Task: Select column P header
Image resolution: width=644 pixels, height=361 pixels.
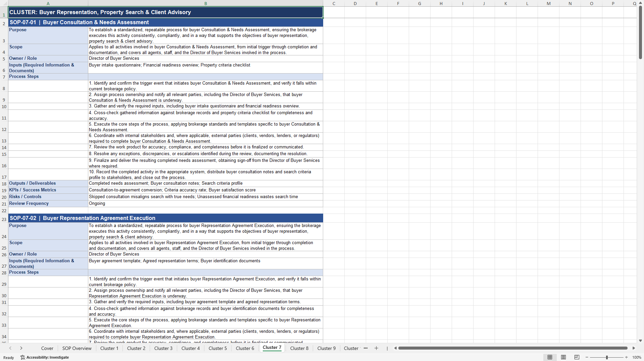Action: (613, 3)
